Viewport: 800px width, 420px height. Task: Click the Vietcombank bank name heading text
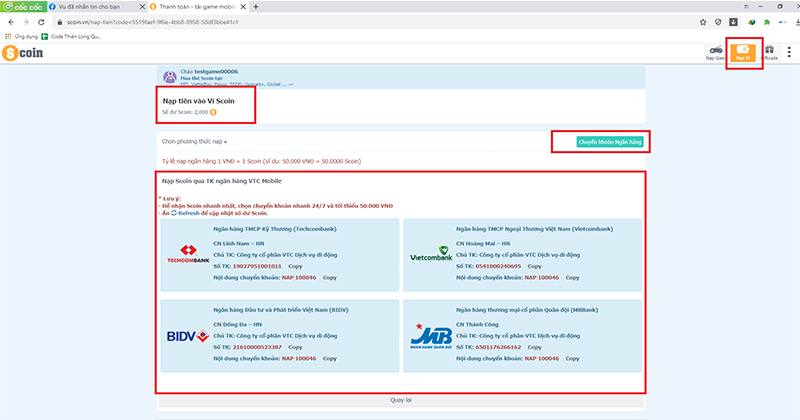click(534, 229)
